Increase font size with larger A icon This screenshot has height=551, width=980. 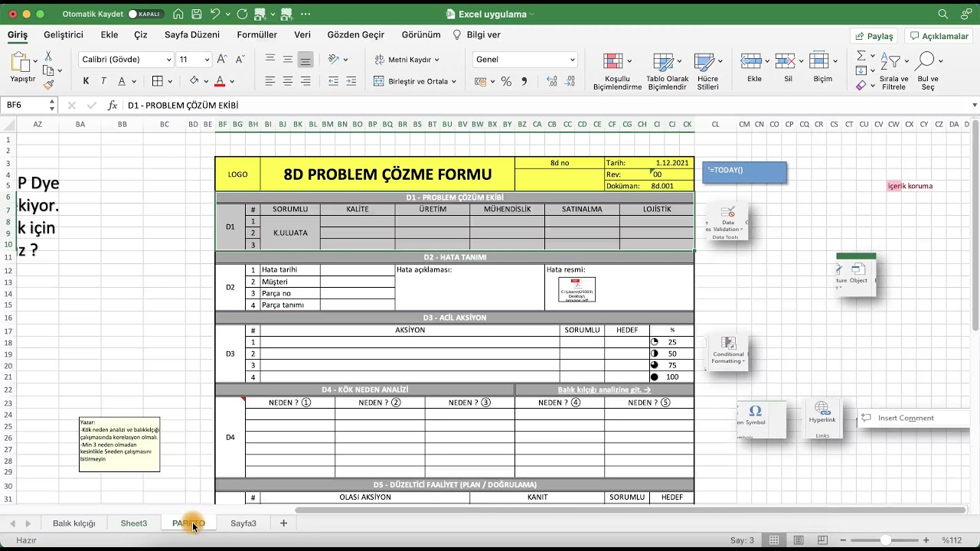[x=222, y=59]
